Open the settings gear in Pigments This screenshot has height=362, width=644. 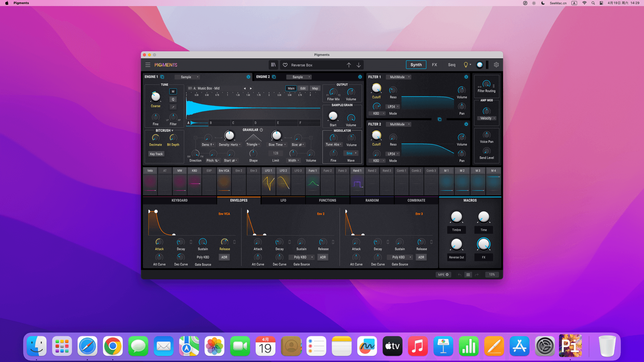point(496,65)
